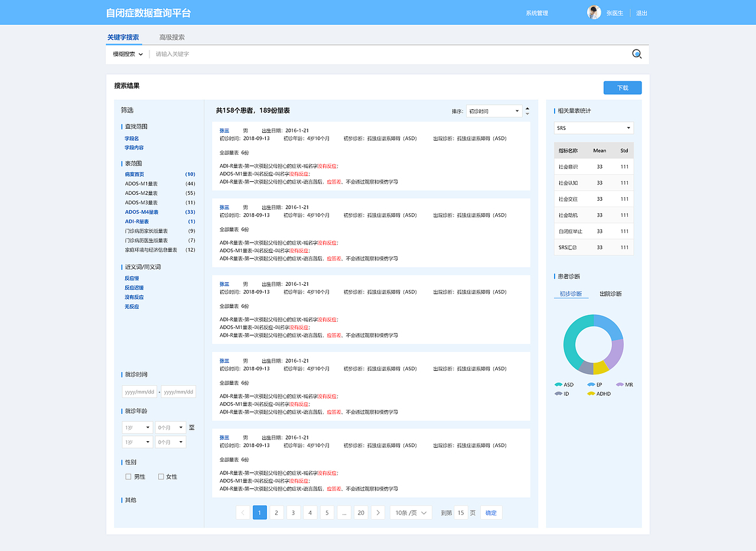Click the 自闭症举止 row in statistics table
This screenshot has height=551, width=756.
tap(594, 231)
